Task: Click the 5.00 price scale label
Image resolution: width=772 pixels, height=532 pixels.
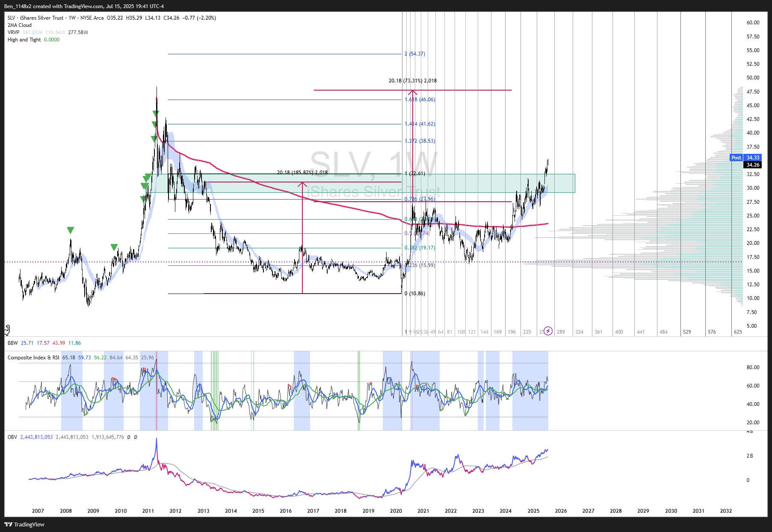Action: [751, 326]
